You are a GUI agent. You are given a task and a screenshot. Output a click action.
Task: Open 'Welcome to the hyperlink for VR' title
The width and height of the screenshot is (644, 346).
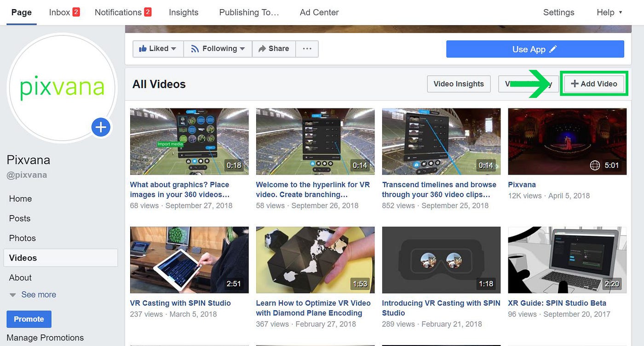click(313, 189)
